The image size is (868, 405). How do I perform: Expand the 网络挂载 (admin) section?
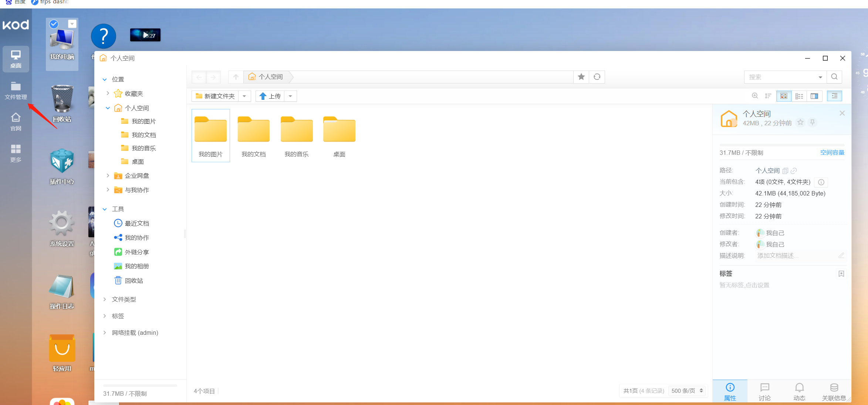click(x=105, y=333)
